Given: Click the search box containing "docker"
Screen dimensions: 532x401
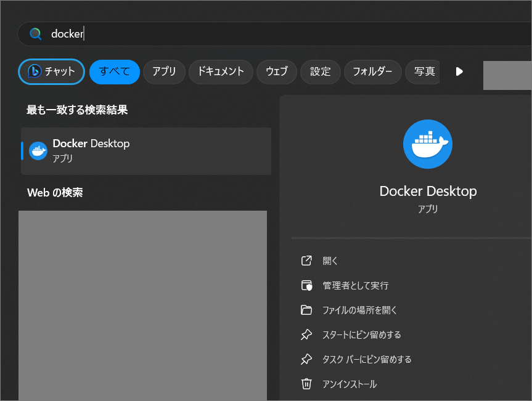Looking at the screenshot, I should (274, 34).
